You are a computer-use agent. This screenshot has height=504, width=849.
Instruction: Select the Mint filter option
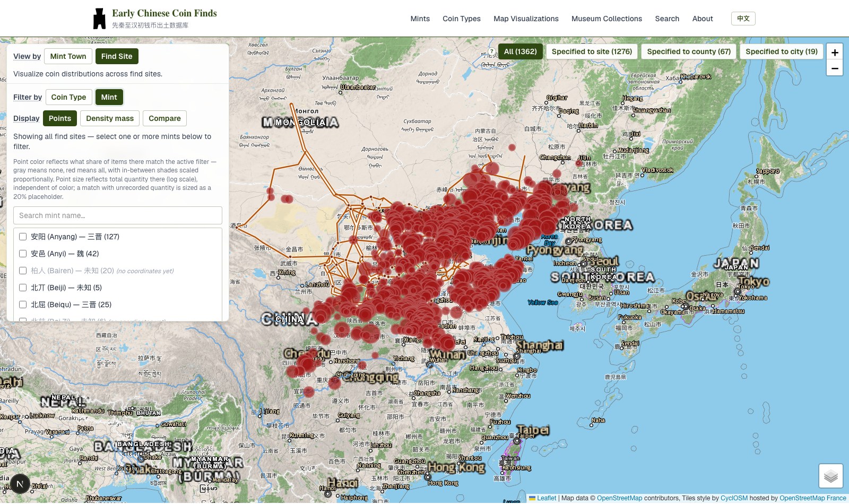tap(109, 97)
